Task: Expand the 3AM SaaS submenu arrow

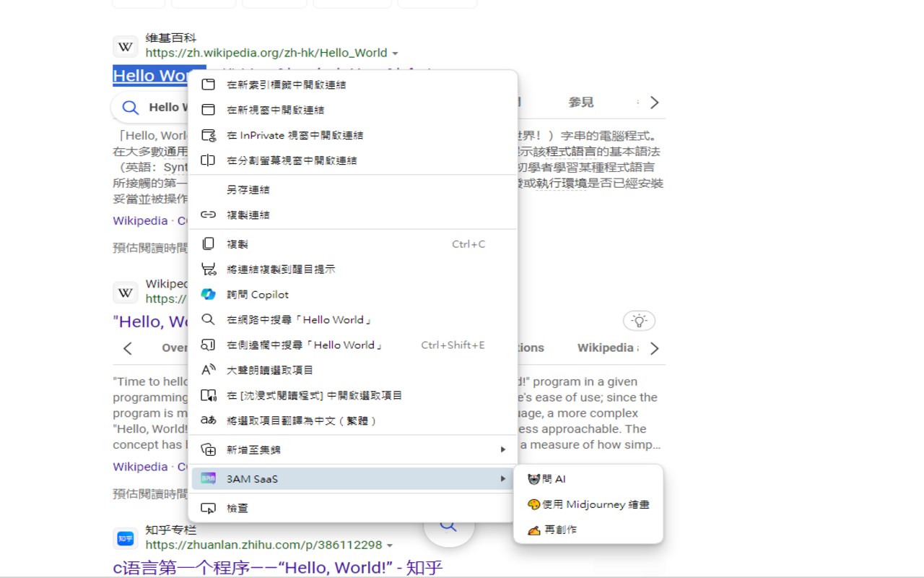Action: [503, 478]
